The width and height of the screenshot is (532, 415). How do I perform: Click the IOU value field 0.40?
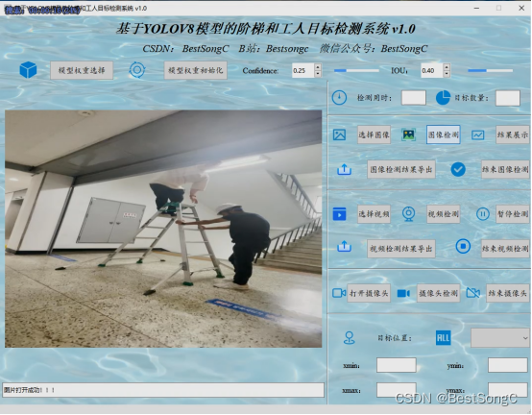432,70
